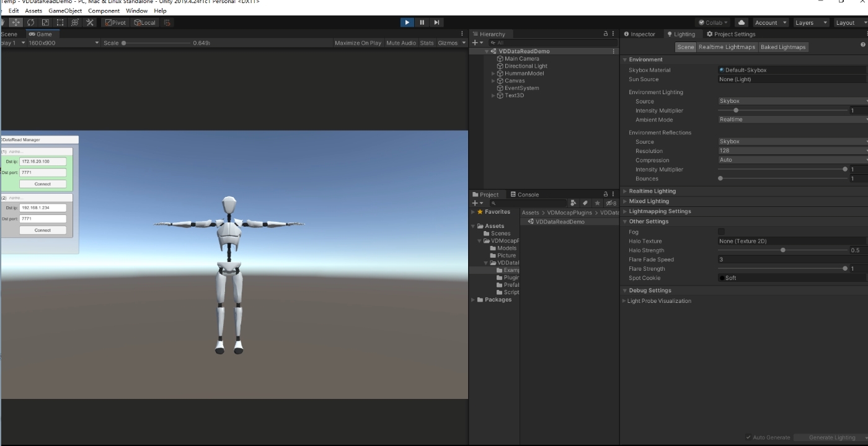Open the GameObject menu
The image size is (868, 446).
click(x=65, y=11)
